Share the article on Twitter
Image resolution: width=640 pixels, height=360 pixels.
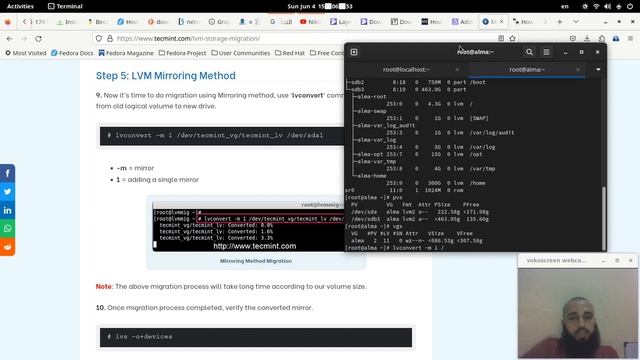[x=7, y=192]
